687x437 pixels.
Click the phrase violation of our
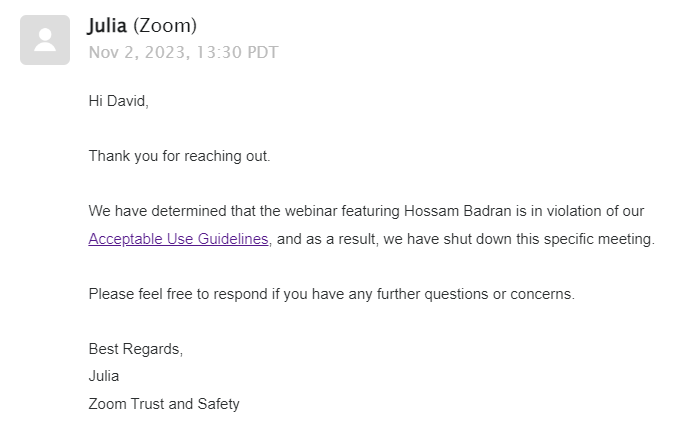[x=595, y=211]
